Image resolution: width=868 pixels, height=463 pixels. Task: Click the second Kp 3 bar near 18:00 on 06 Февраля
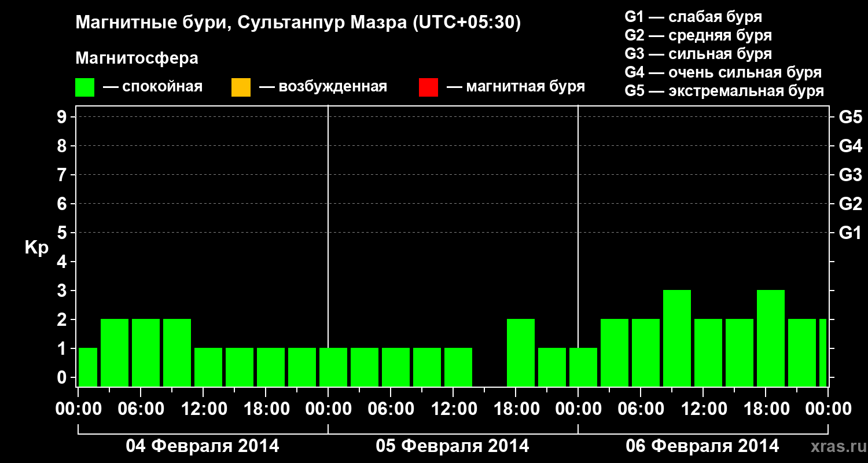[771, 338]
